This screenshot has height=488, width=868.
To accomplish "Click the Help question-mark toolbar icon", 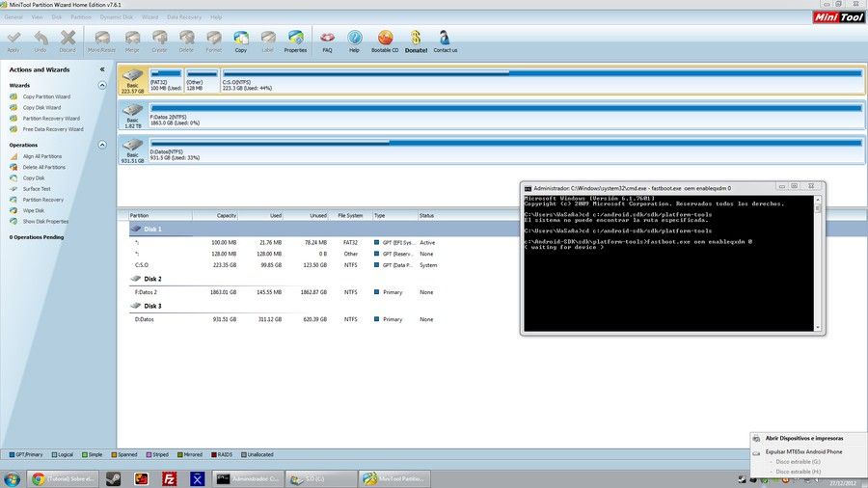I will coord(354,41).
